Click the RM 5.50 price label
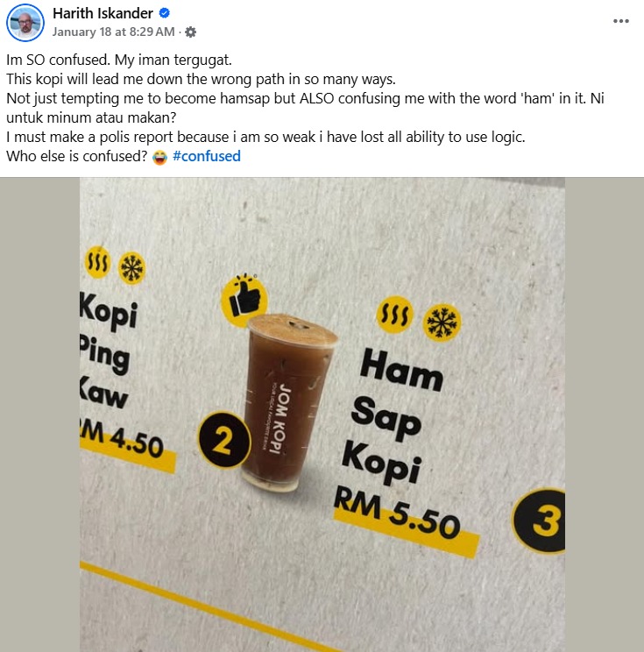Image resolution: width=644 pixels, height=652 pixels. tap(398, 515)
